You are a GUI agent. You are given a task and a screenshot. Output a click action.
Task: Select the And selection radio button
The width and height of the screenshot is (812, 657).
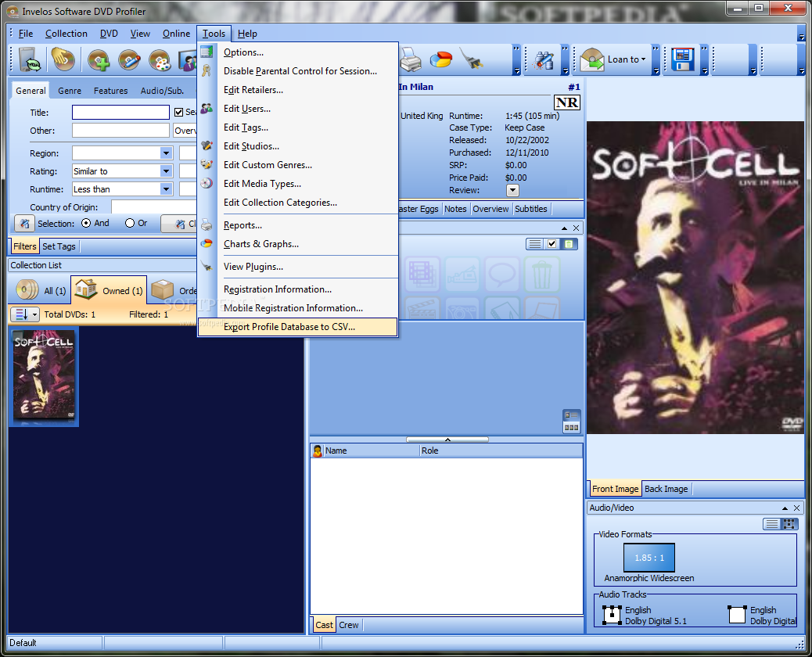(x=87, y=223)
